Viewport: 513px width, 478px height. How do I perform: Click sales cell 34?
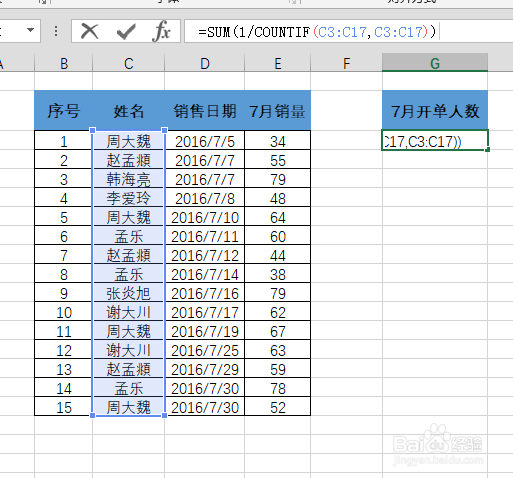pos(278,140)
